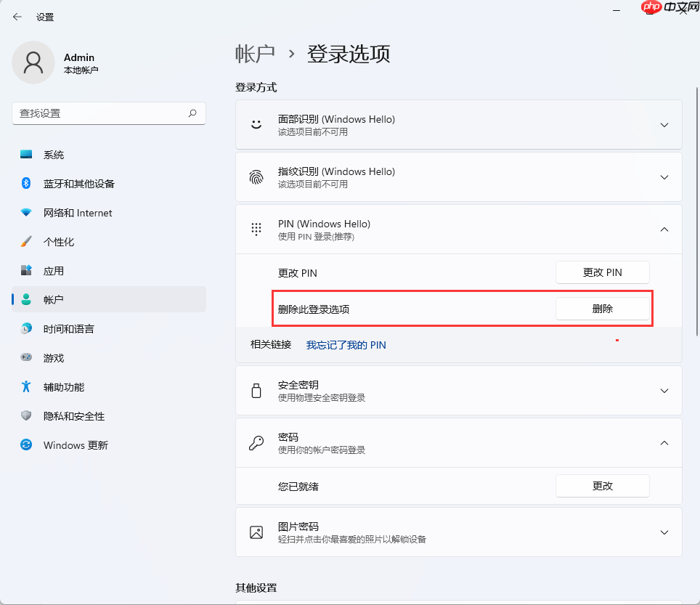Click the back arrow in Settings
Image resolution: width=700 pixels, height=605 pixels.
(x=17, y=16)
